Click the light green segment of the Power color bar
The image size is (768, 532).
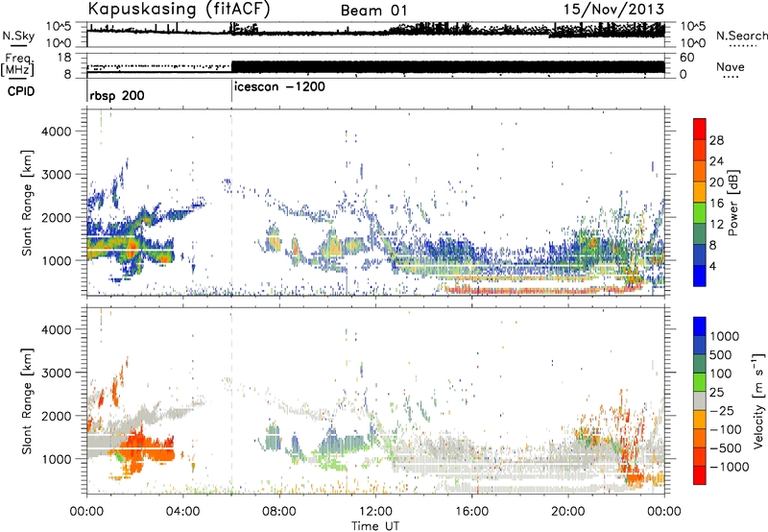tap(700, 213)
